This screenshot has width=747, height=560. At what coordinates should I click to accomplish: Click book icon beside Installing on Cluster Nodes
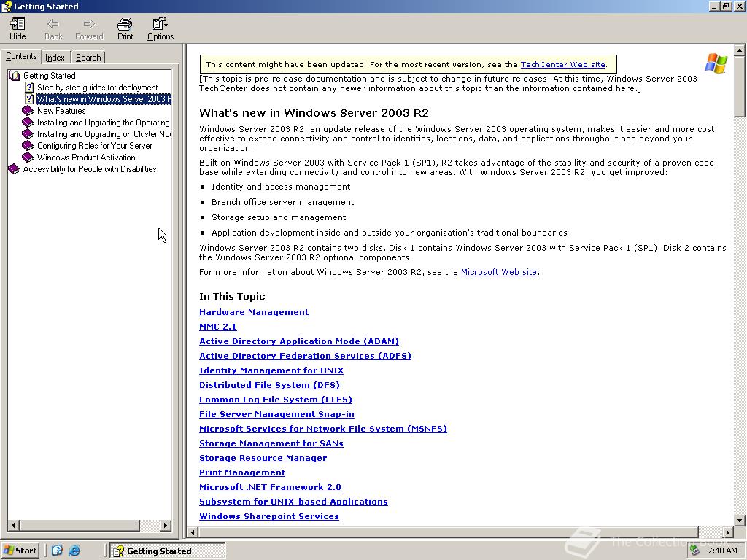pyautogui.click(x=28, y=134)
